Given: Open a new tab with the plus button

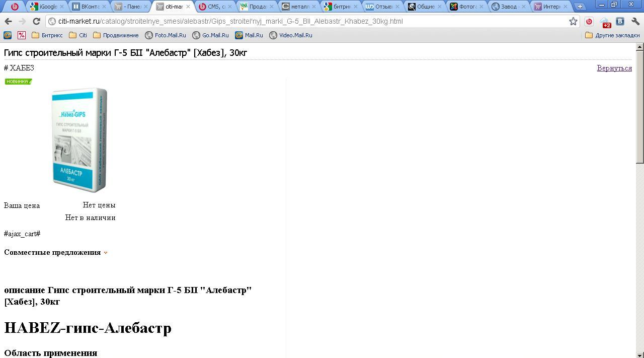Looking at the screenshot, I should (580, 7).
